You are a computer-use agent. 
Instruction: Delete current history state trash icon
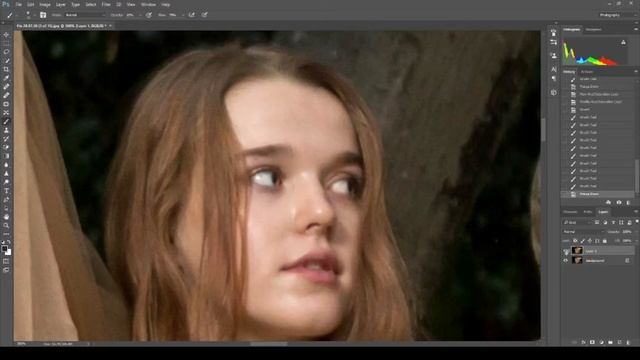(x=629, y=202)
